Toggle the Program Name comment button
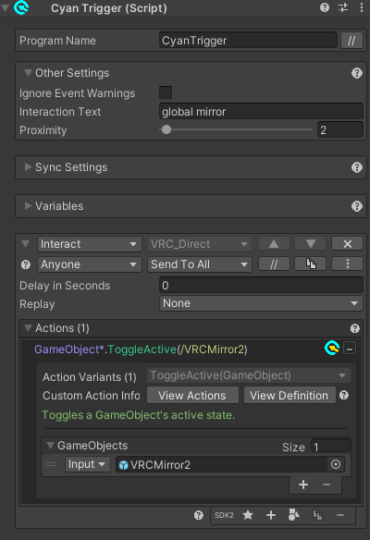Image resolution: width=370 pixels, height=540 pixels. point(351,41)
